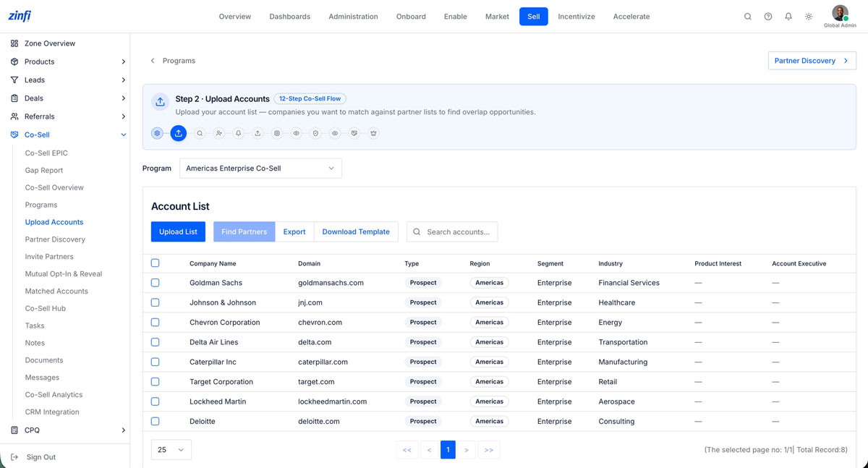Open Co-Sell Analytics in sidebar
868x468 pixels.
coord(54,394)
